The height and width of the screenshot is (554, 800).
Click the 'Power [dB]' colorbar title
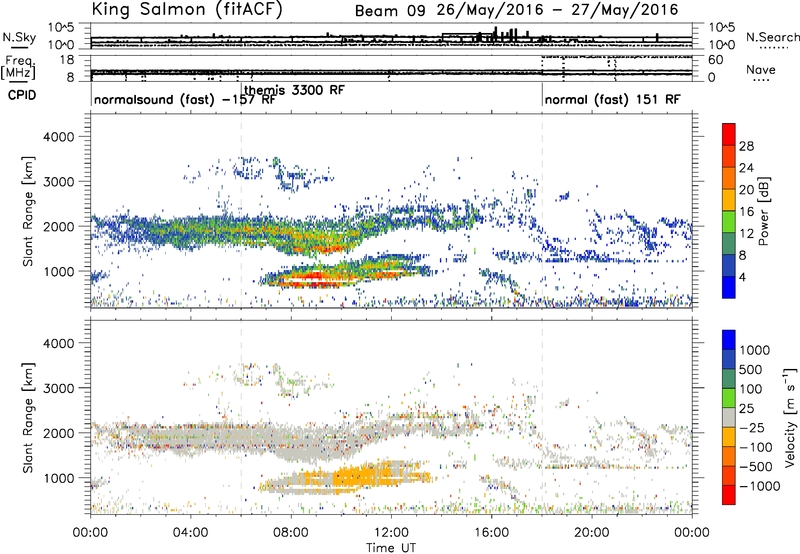pyautogui.click(x=764, y=211)
